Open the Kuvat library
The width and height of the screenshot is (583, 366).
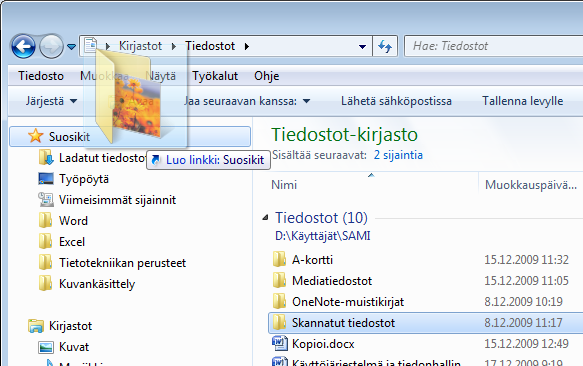(74, 347)
